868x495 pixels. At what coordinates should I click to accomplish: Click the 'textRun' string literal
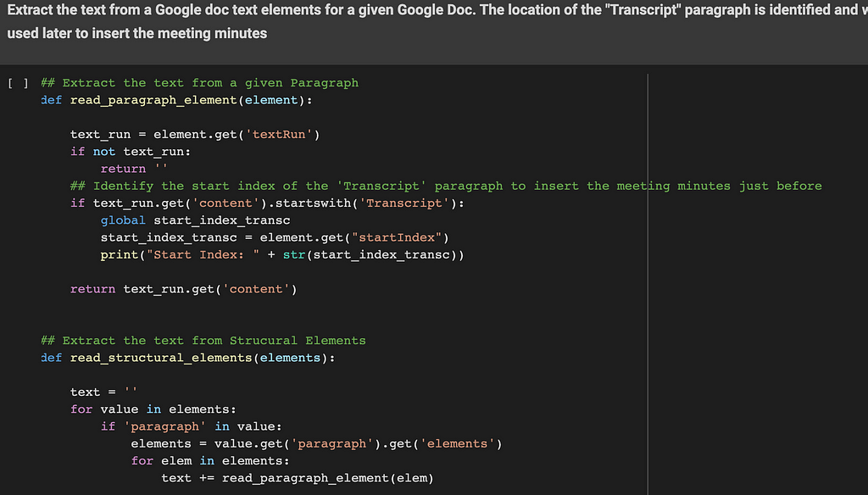tap(278, 135)
